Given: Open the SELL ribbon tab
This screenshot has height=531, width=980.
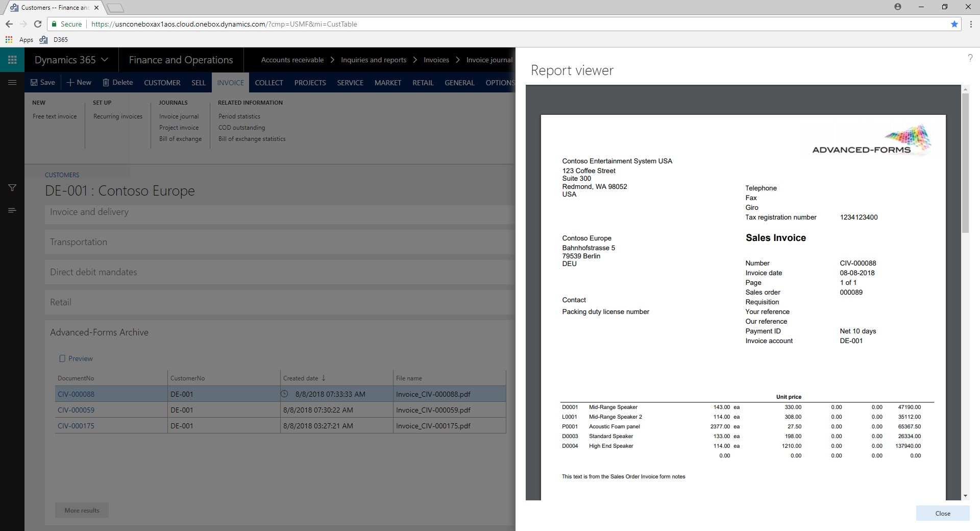Looking at the screenshot, I should (x=199, y=82).
